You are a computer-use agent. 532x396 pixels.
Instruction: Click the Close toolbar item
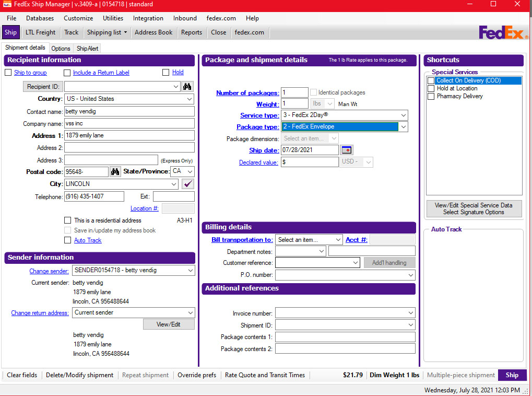click(x=219, y=32)
